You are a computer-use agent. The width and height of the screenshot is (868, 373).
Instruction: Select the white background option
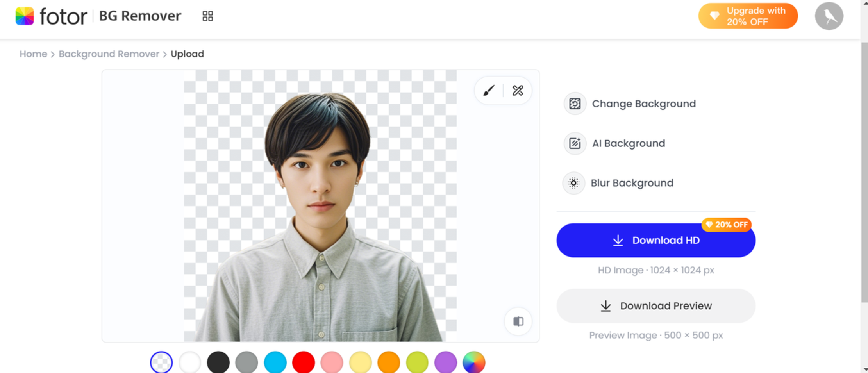coord(190,362)
